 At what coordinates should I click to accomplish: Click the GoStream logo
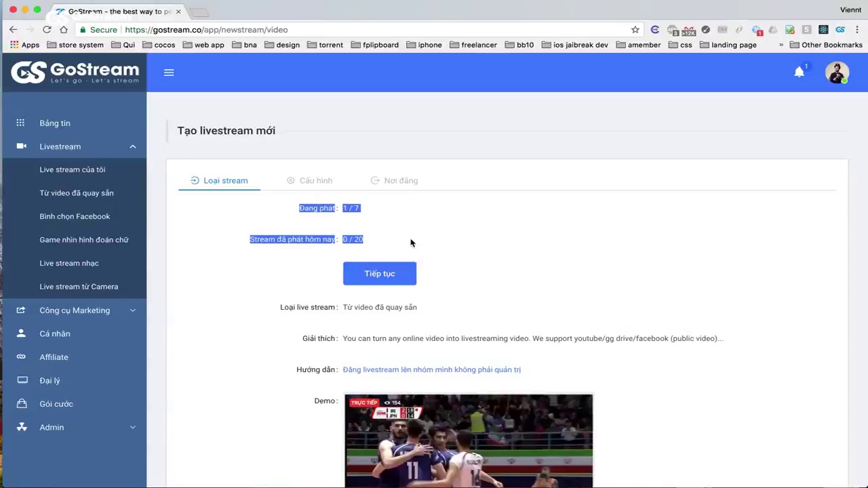75,72
